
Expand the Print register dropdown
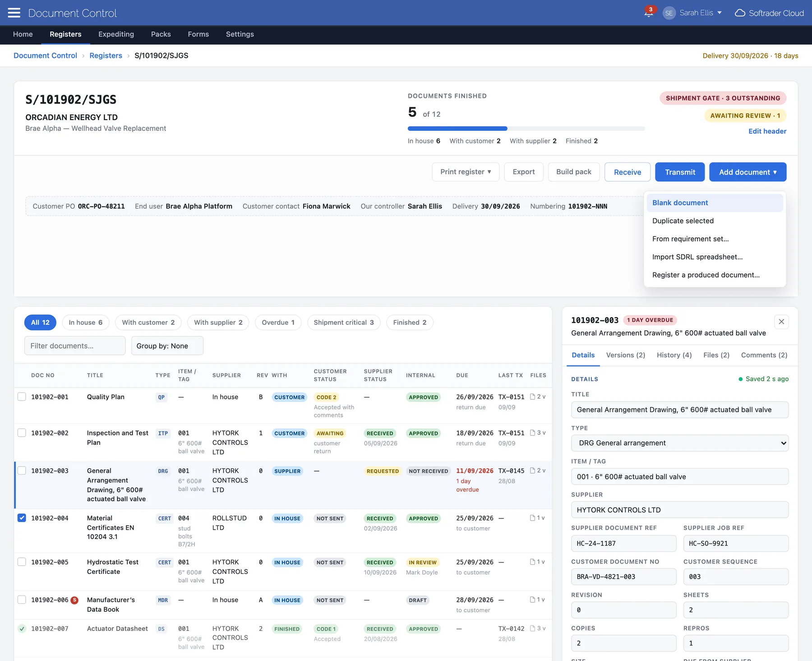click(466, 172)
